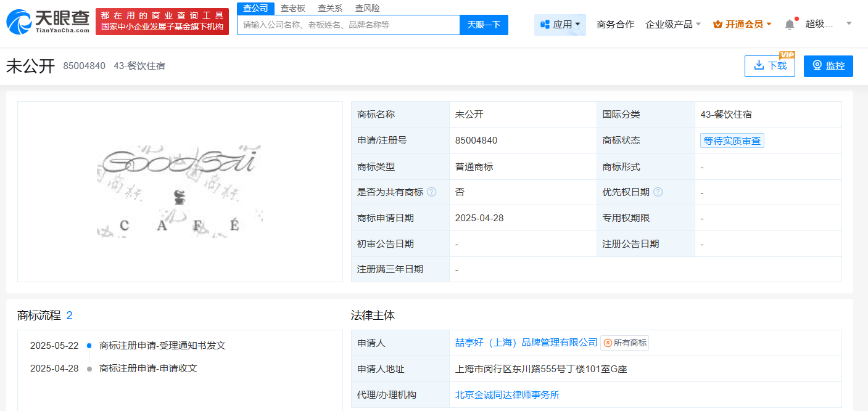Open agency 北京金诚同达律师事务所 link
Viewport: 868px width, 411px height.
click(507, 394)
